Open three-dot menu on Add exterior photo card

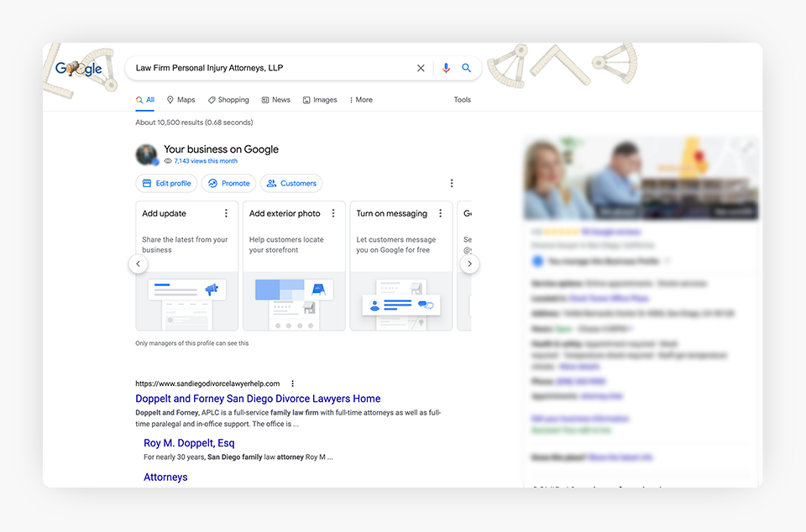point(333,213)
